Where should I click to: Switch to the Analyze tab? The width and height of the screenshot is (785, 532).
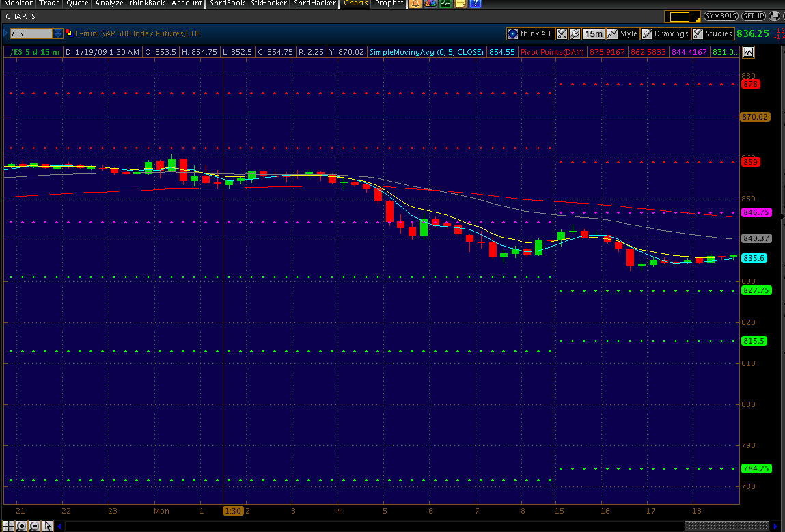[109, 3]
